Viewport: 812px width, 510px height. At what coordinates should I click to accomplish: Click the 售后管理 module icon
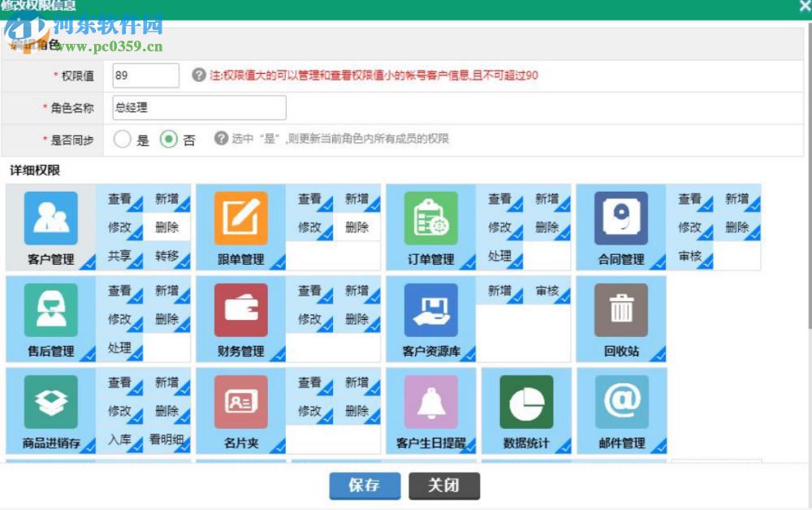[50, 310]
